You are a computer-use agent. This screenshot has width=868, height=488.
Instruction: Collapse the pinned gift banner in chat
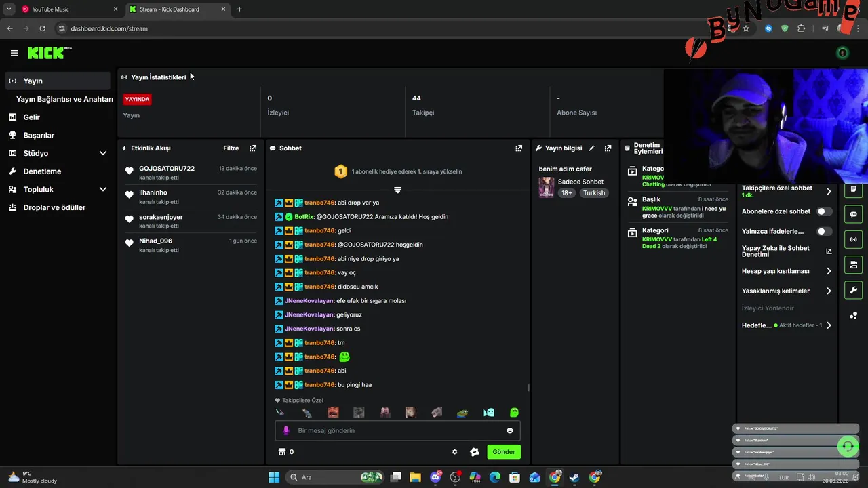pos(398,190)
